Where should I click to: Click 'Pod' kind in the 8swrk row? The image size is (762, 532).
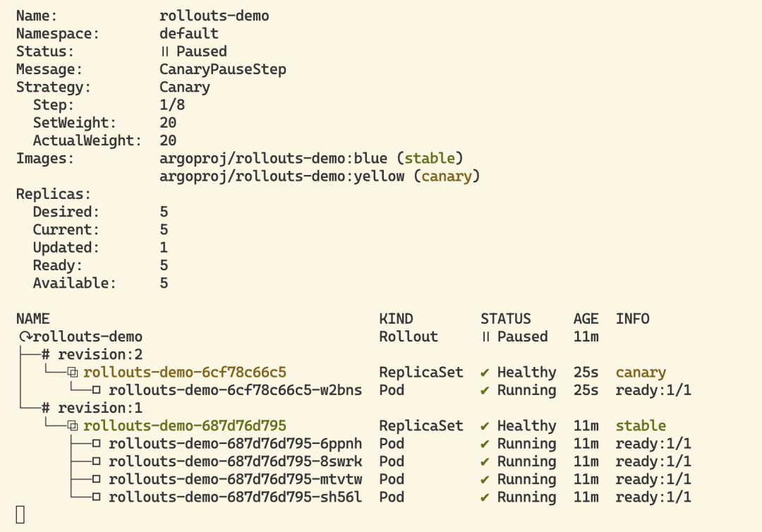[x=392, y=461]
